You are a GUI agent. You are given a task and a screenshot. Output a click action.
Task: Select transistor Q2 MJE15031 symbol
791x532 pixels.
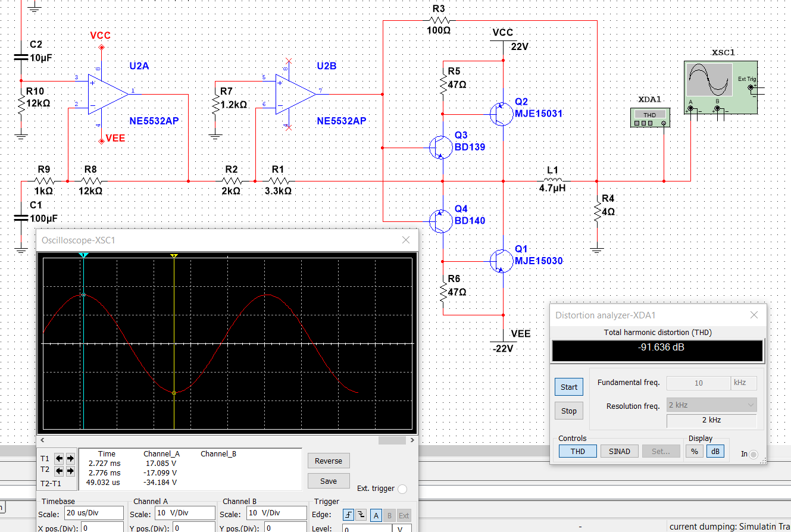pos(501,114)
